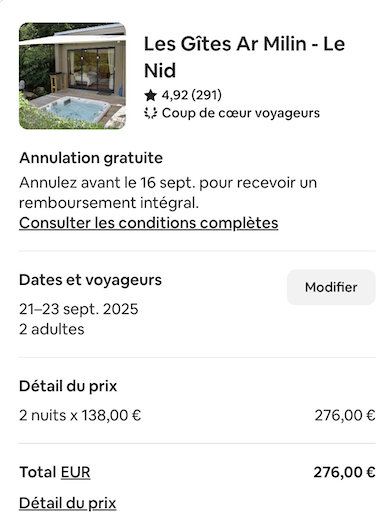Click the 21–23 sept. 2025 dates
390x529 pixels.
[x=79, y=309]
